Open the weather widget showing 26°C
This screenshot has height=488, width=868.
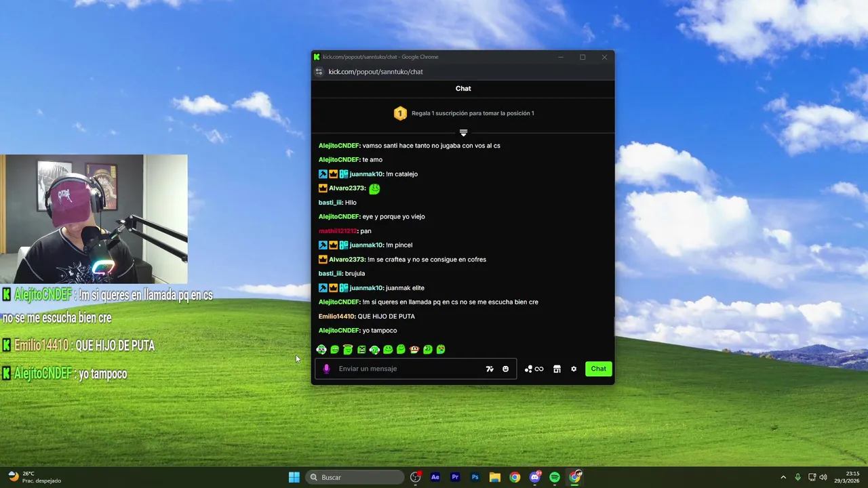[x=35, y=477]
